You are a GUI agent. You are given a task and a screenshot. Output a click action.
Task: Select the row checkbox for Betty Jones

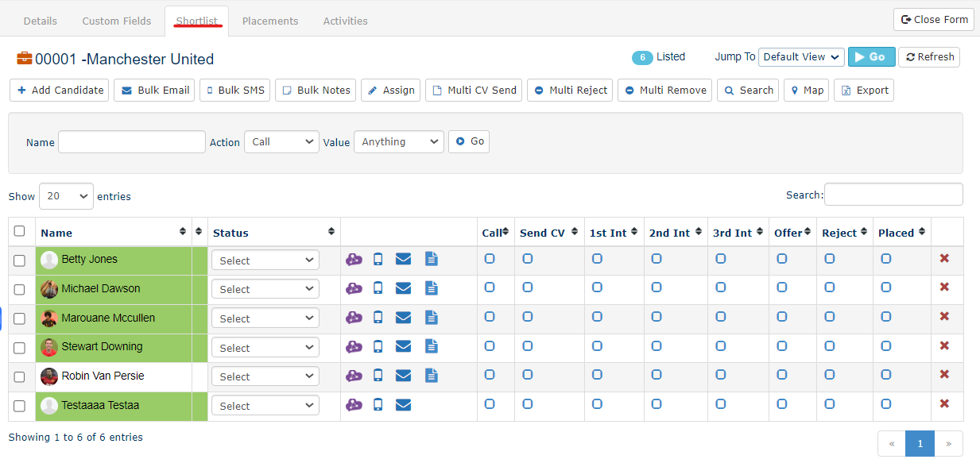coord(20,260)
